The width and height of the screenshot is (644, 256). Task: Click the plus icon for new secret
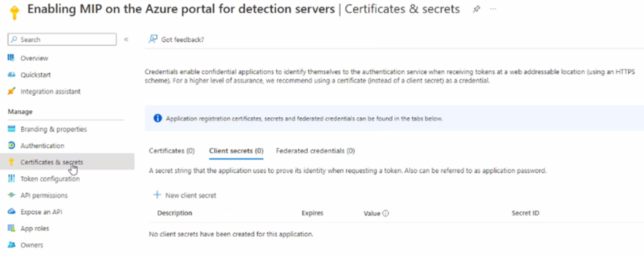coord(157,195)
